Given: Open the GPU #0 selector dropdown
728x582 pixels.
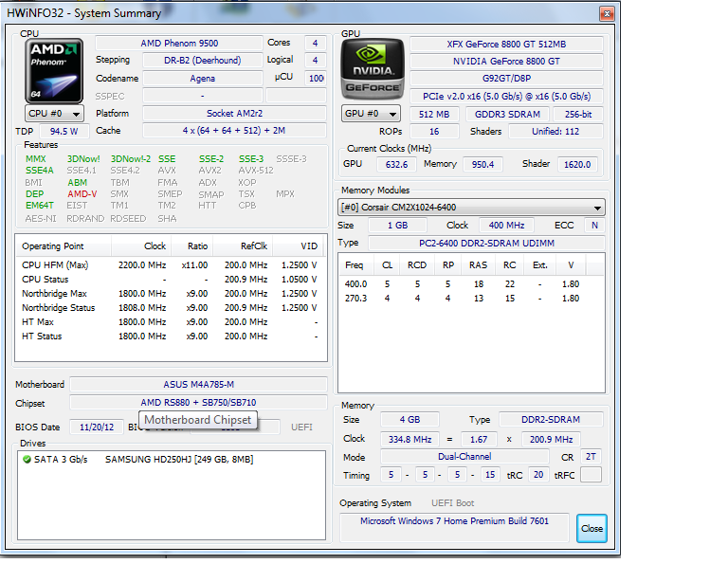Looking at the screenshot, I should [371, 113].
